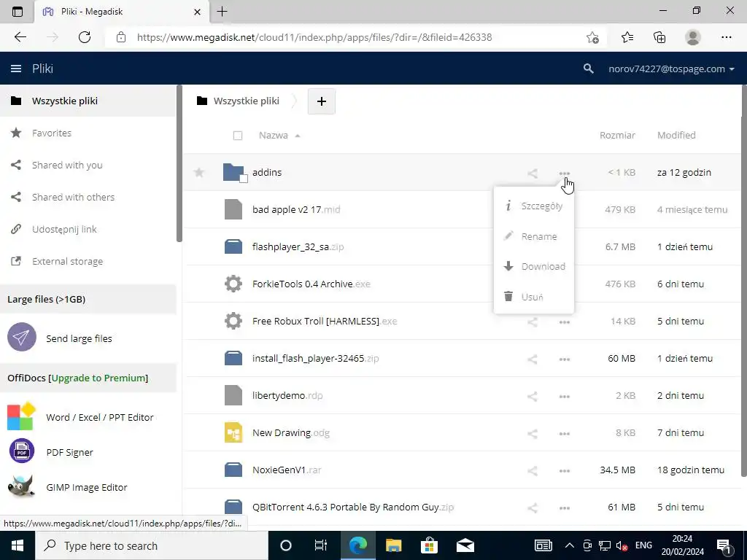Screen dimensions: 747x560
Task: Click share icon for New Drawing.odg
Action: point(533,433)
